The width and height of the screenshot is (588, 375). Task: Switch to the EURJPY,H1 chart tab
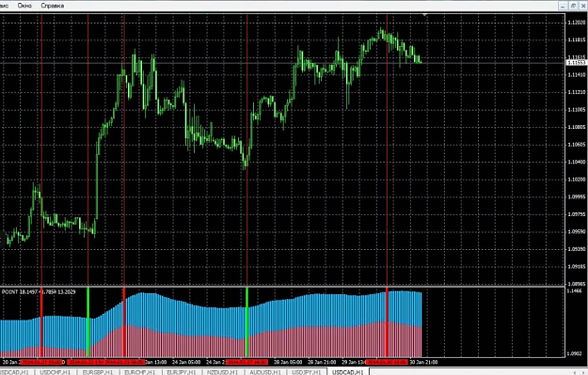click(182, 372)
